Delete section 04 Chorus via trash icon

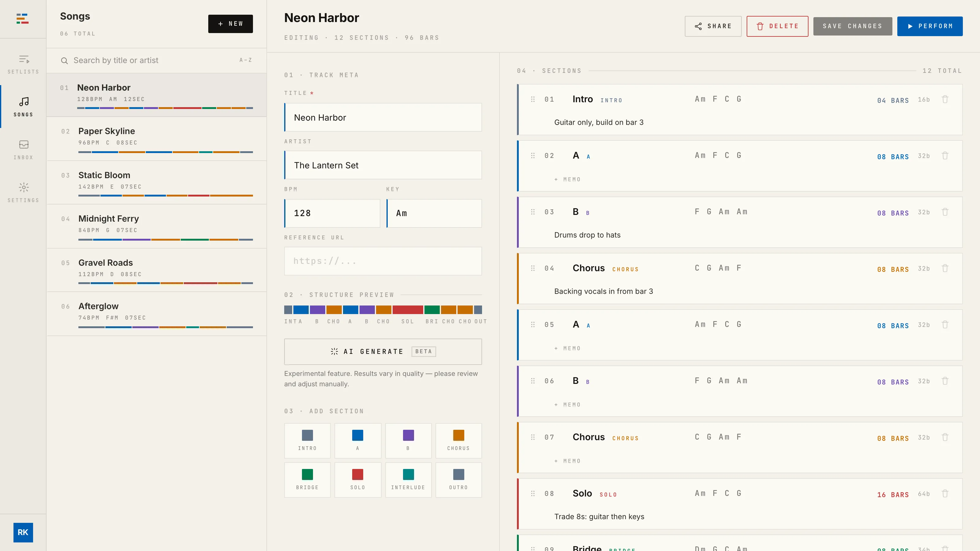(945, 268)
